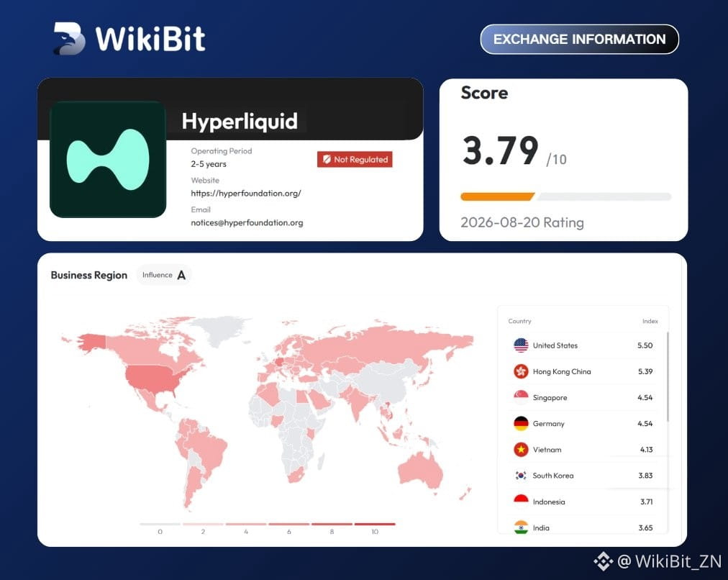728x580 pixels.
Task: Select the Indonesia country label
Action: pyautogui.click(x=549, y=502)
